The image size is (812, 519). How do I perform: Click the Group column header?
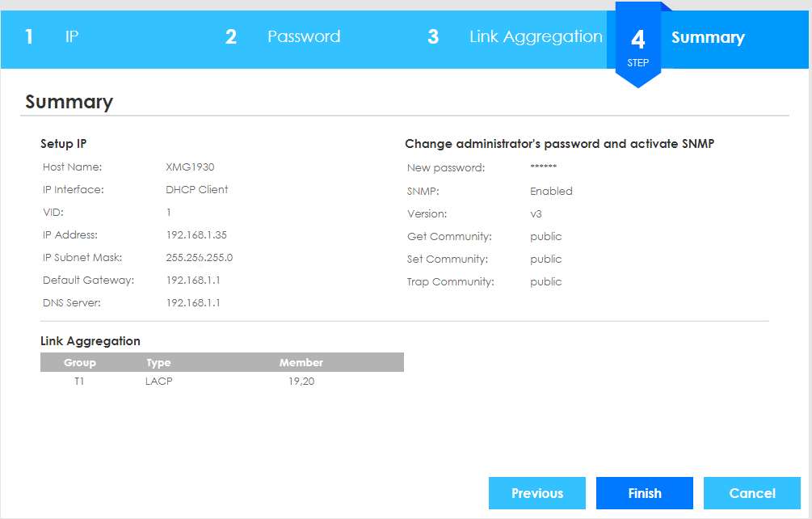(x=80, y=363)
